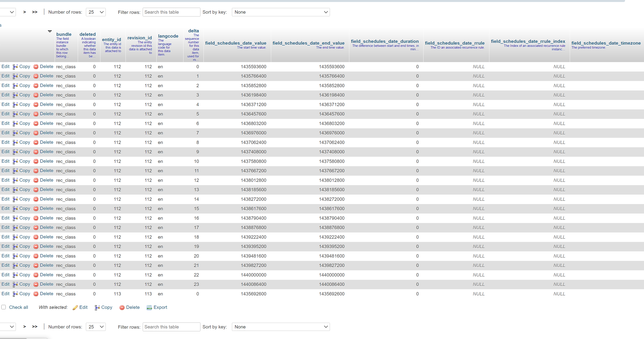Click the pencil Edit icon under With selected

pyautogui.click(x=75, y=308)
